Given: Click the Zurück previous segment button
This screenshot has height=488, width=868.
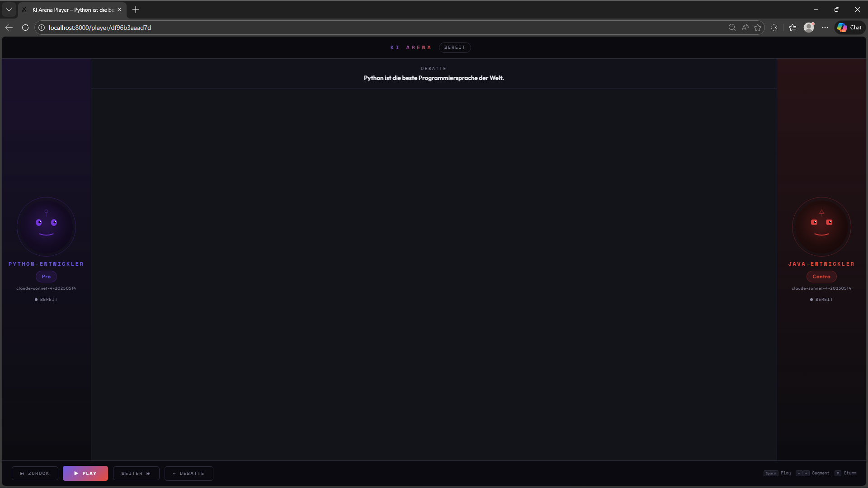Looking at the screenshot, I should click(x=35, y=473).
